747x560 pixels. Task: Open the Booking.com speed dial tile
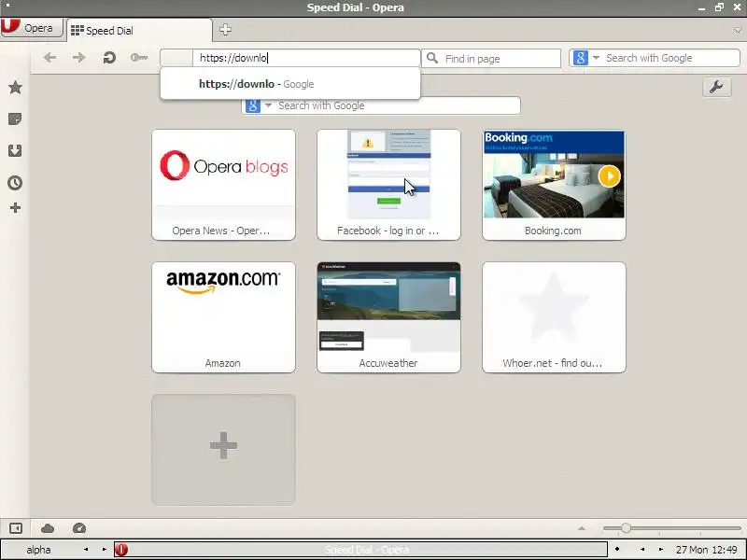point(554,184)
